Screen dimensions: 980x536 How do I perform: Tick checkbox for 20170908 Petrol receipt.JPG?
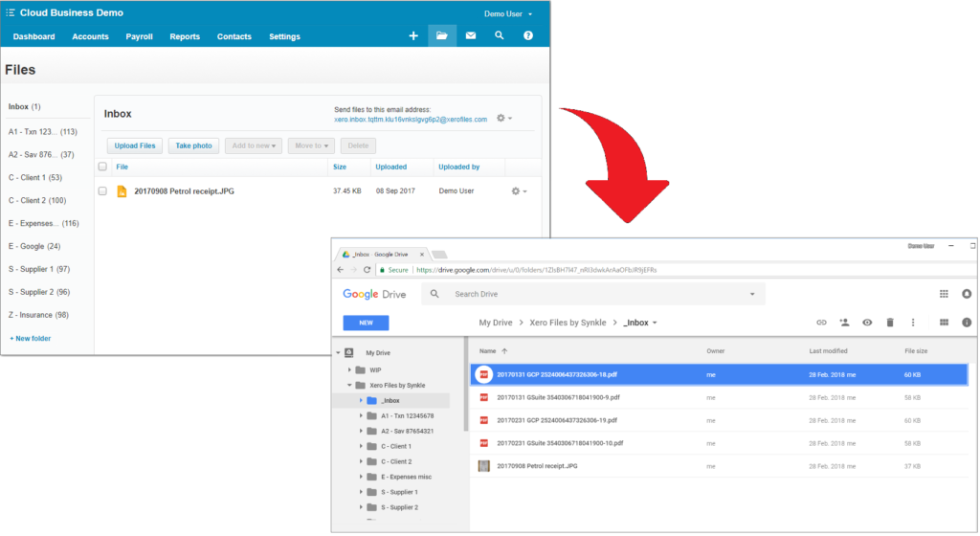(x=102, y=191)
